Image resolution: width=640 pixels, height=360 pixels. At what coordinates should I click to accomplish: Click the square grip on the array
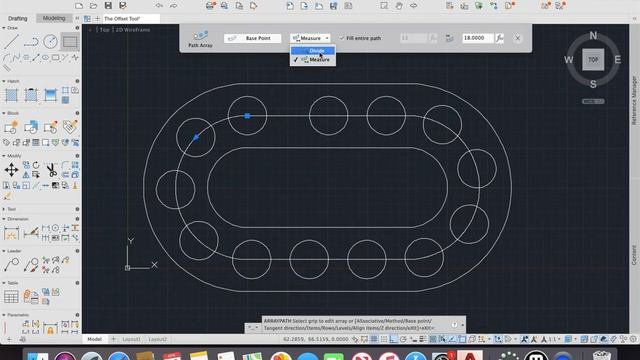tap(247, 116)
